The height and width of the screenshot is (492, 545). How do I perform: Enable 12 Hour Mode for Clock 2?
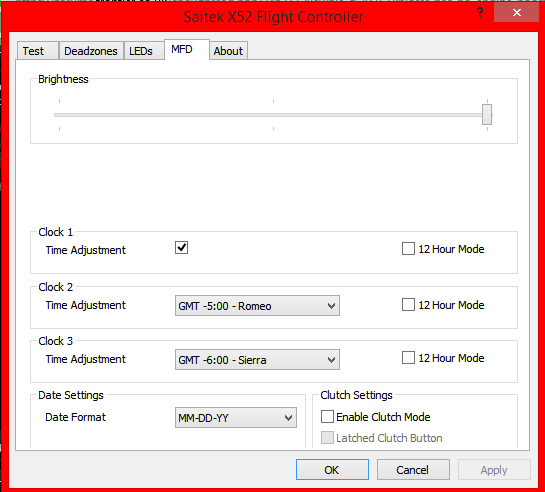click(408, 305)
